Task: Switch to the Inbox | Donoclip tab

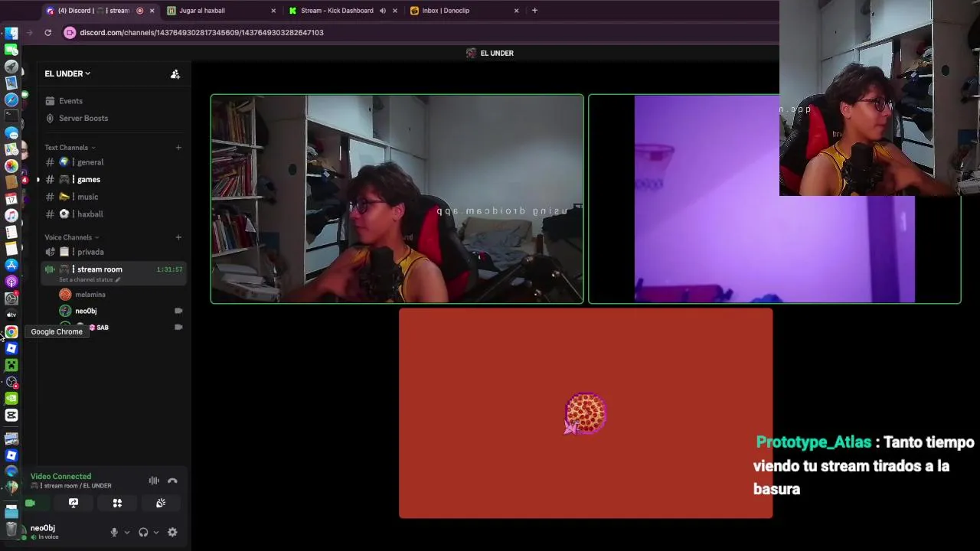Action: coord(465,11)
